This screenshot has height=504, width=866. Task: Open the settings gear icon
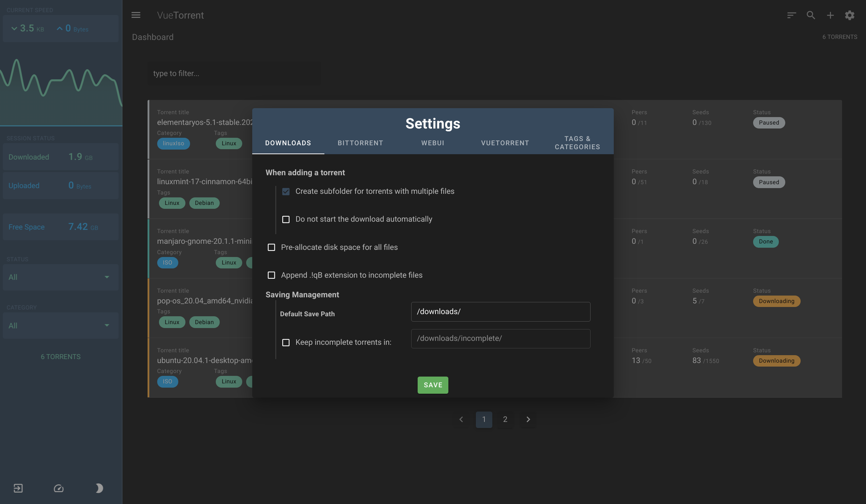click(850, 15)
